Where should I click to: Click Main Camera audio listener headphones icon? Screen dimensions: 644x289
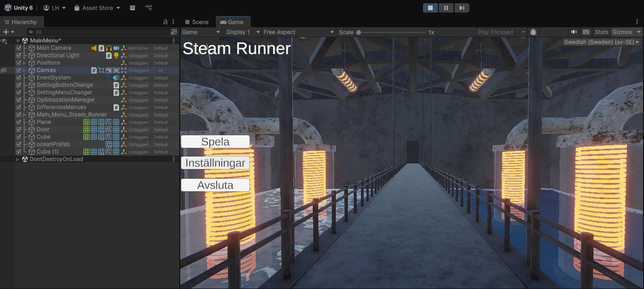(109, 48)
